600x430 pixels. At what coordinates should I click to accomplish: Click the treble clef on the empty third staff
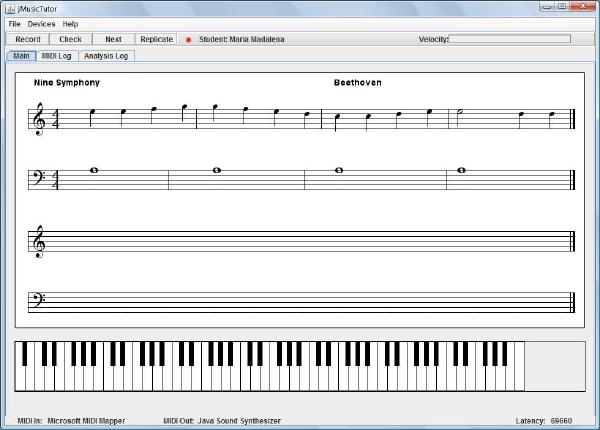[x=39, y=241]
